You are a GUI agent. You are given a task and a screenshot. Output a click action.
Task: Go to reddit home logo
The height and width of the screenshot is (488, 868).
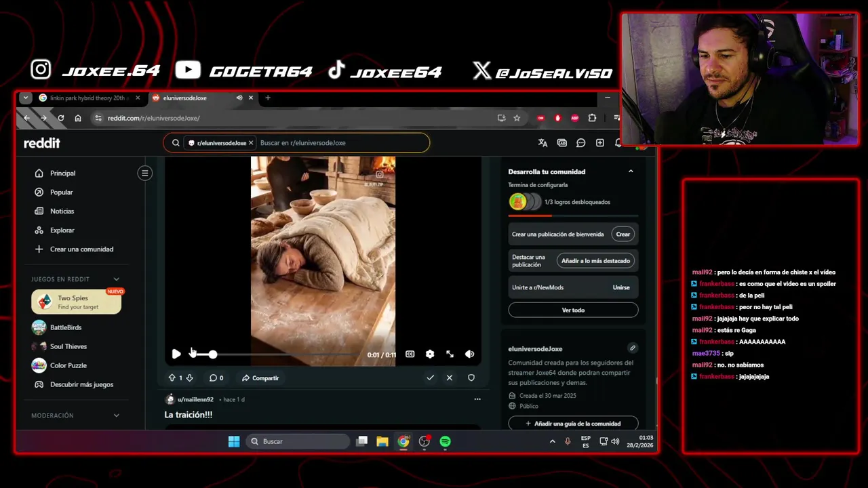42,143
